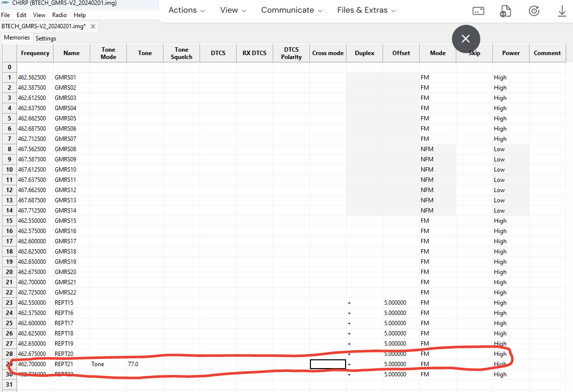
Task: Click the keyboard shortcut card icon
Action: pyautogui.click(x=478, y=11)
